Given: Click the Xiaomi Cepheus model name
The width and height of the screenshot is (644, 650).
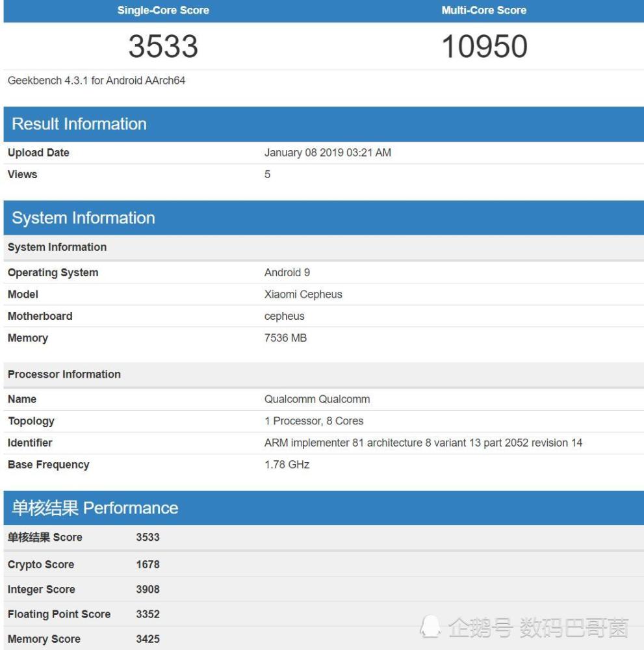Looking at the screenshot, I should [x=302, y=294].
